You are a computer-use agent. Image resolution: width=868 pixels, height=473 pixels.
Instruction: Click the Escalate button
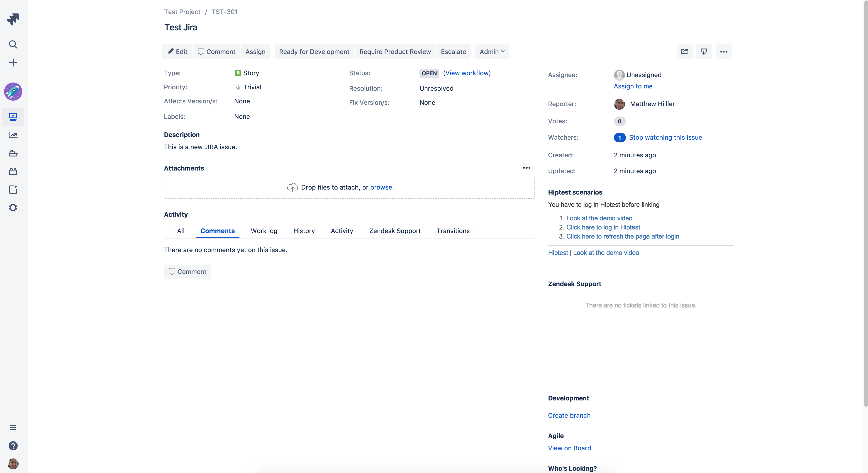pyautogui.click(x=453, y=51)
